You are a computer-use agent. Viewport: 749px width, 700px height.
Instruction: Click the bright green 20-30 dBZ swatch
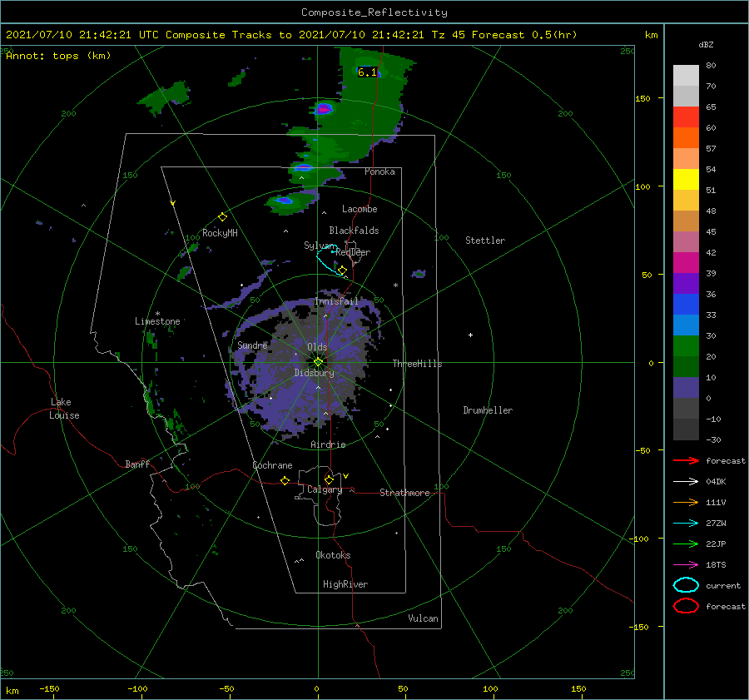(686, 345)
